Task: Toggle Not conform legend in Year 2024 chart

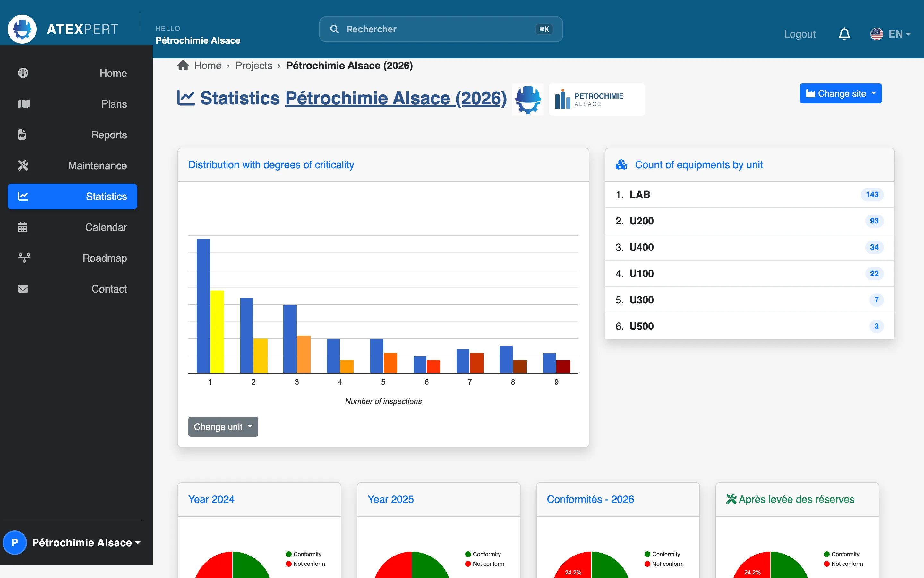Action: click(305, 564)
